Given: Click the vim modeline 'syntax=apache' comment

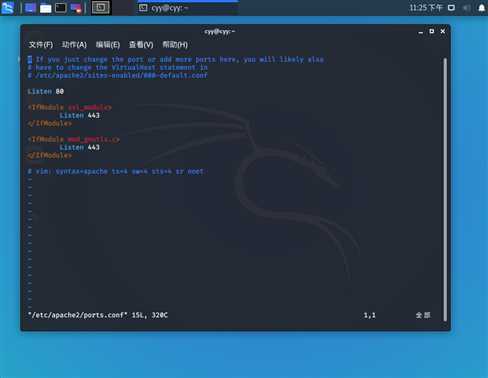Looking at the screenshot, I should pyautogui.click(x=115, y=171).
